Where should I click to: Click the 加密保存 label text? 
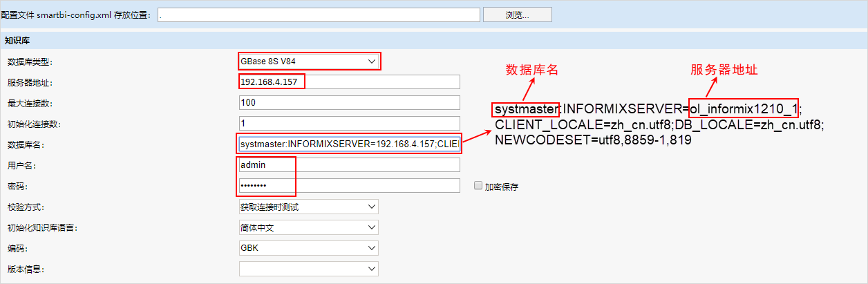click(501, 187)
